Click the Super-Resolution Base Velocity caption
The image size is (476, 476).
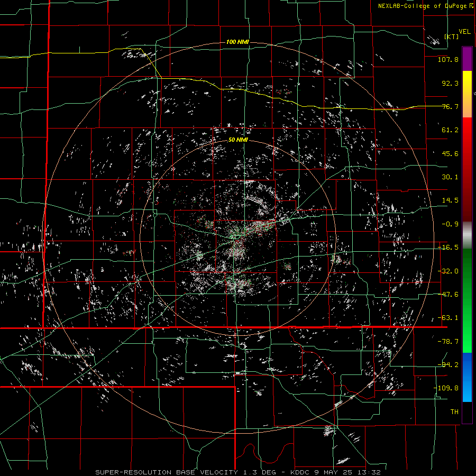coord(237,472)
